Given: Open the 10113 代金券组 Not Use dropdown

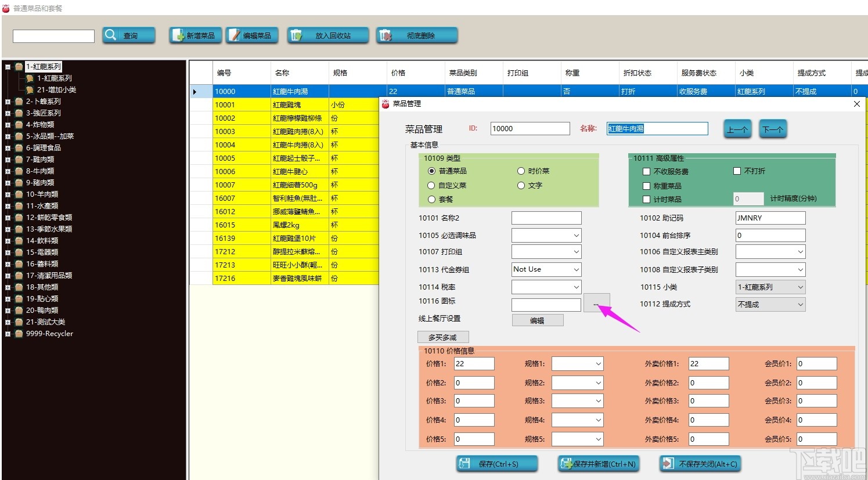Looking at the screenshot, I should pos(546,269).
